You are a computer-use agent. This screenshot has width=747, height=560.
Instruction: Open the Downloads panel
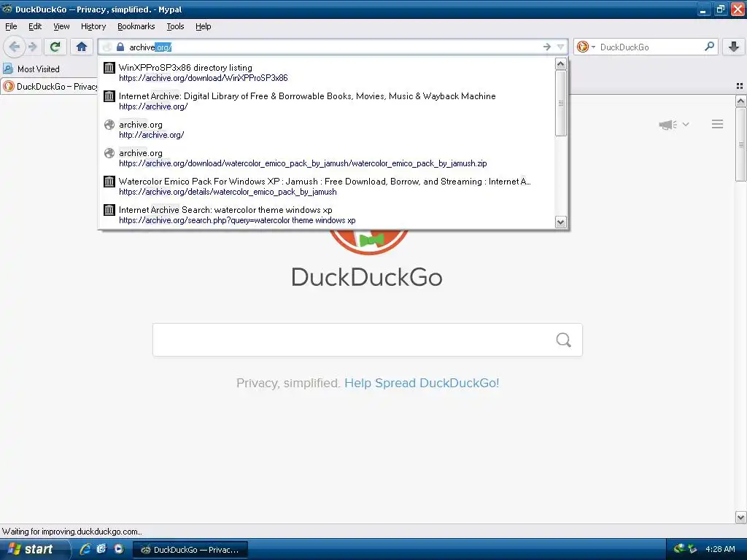[734, 47]
